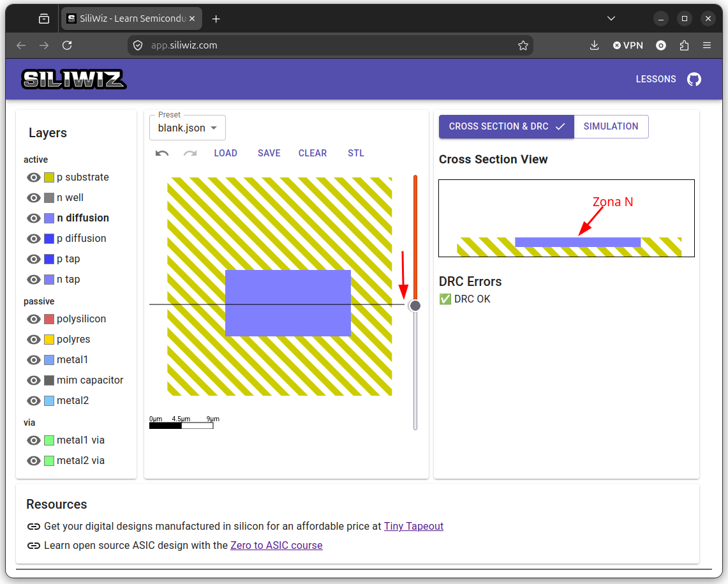Viewport: 728px width, 584px height.
Task: Close the SiliWiz browser tab
Action: point(192,19)
